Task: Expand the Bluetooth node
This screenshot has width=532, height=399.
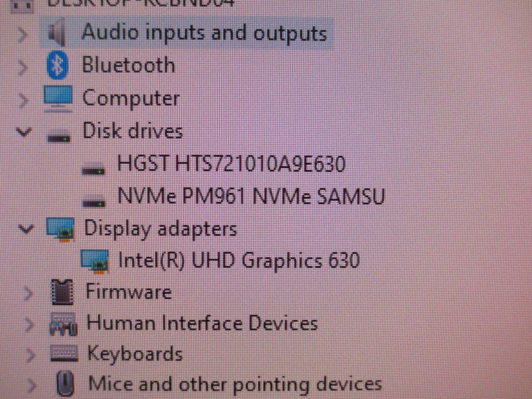Action: point(22,67)
